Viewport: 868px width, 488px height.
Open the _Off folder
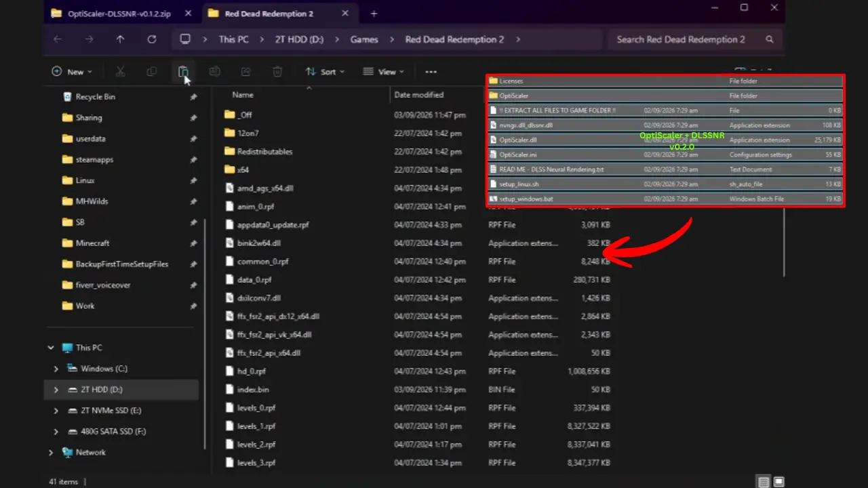tap(245, 115)
